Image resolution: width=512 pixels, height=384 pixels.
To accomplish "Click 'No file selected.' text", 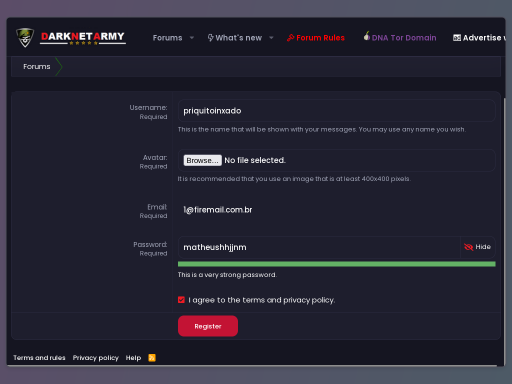I will (x=255, y=160).
